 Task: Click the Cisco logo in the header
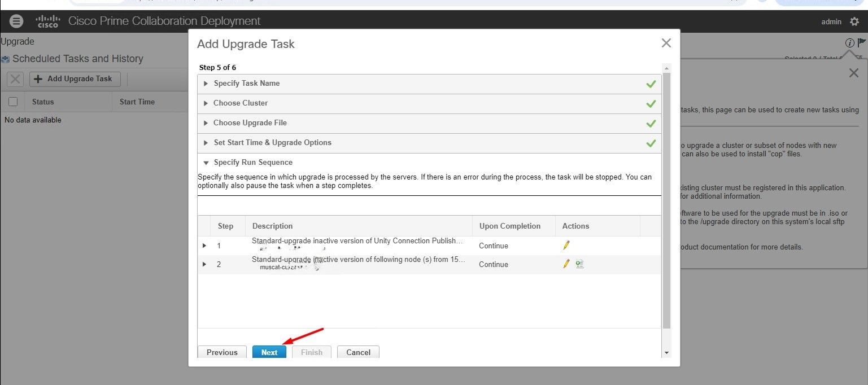[47, 21]
